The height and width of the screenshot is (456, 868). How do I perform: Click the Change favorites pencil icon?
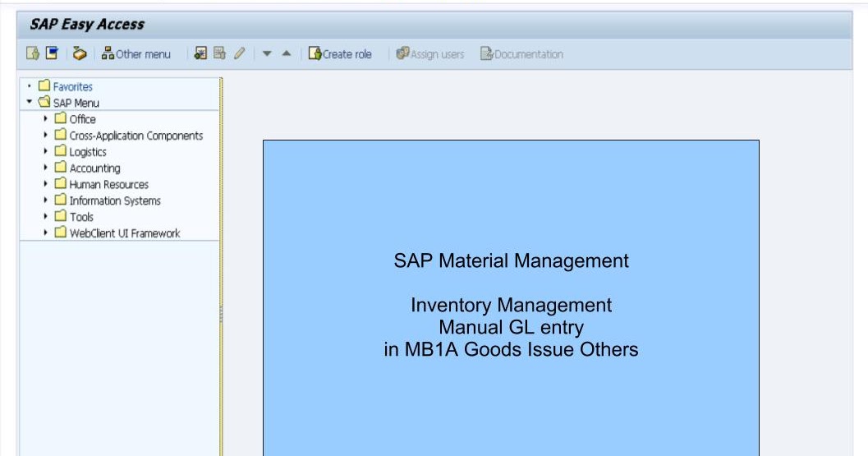click(x=239, y=53)
